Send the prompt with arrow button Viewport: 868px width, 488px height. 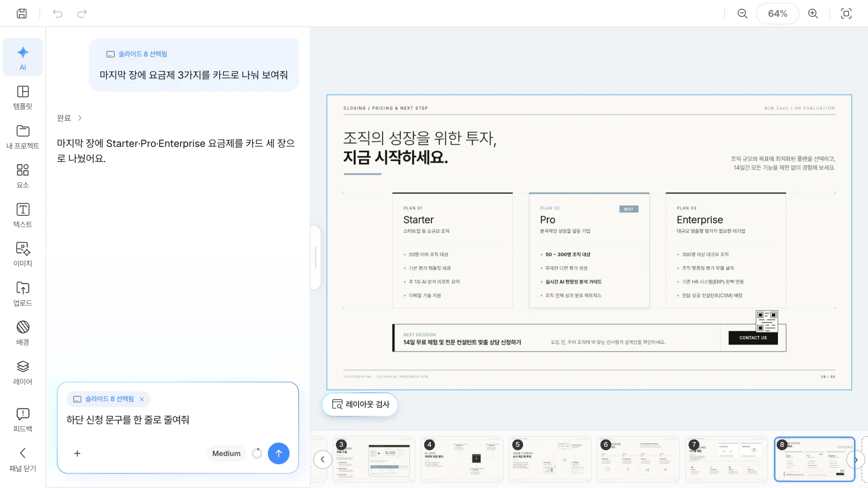pos(278,453)
